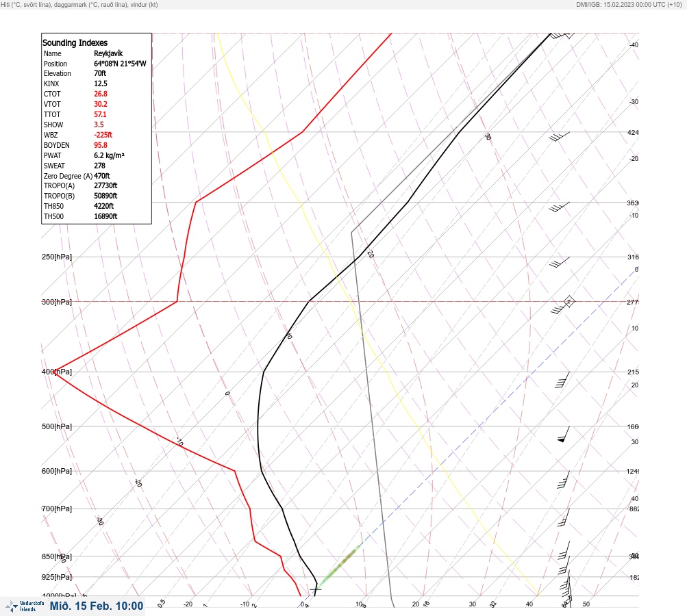This screenshot has height=616, width=687.
Task: Click the wind barb at 400 hPa
Action: point(562,380)
